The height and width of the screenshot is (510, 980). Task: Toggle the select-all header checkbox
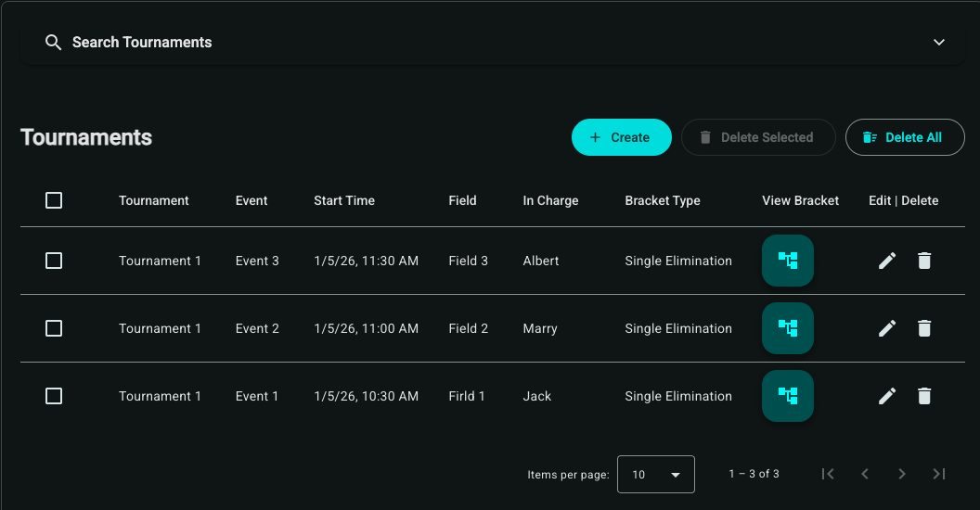(x=54, y=200)
